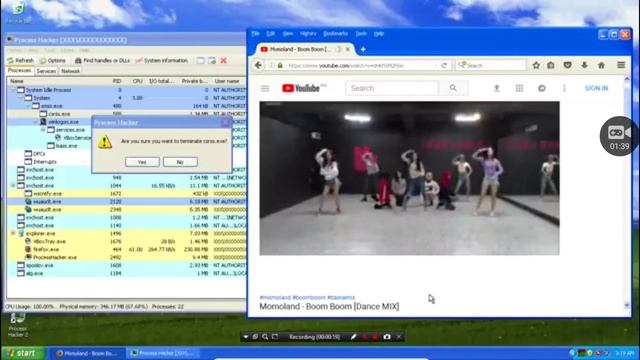The height and width of the screenshot is (360, 640).
Task: Open Firefox Tools menu
Action: 361,33
